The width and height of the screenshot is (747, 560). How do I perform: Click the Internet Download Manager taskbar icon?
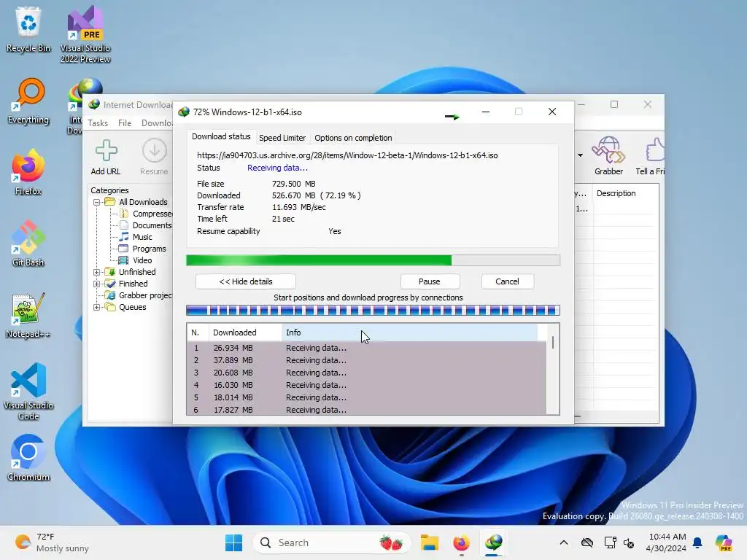point(494,542)
